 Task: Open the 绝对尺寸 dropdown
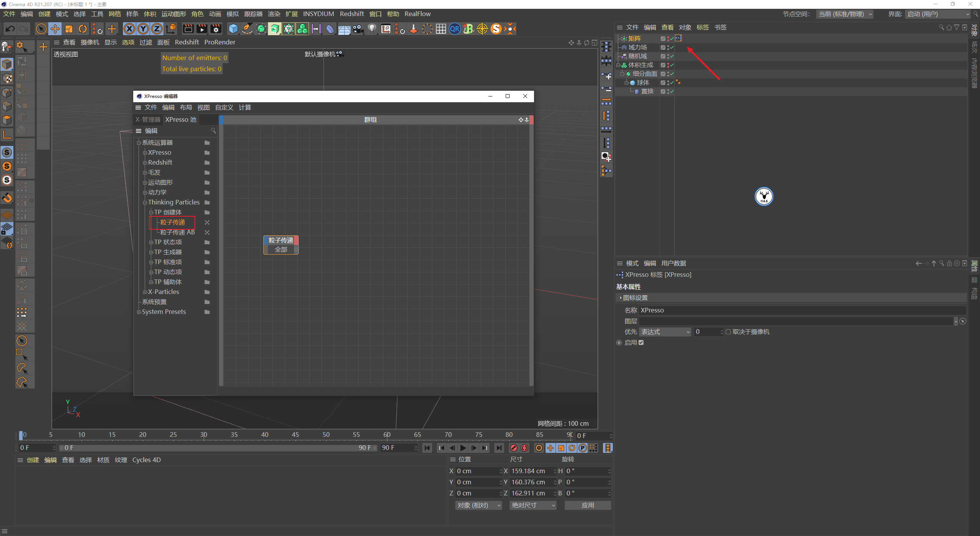pyautogui.click(x=533, y=505)
